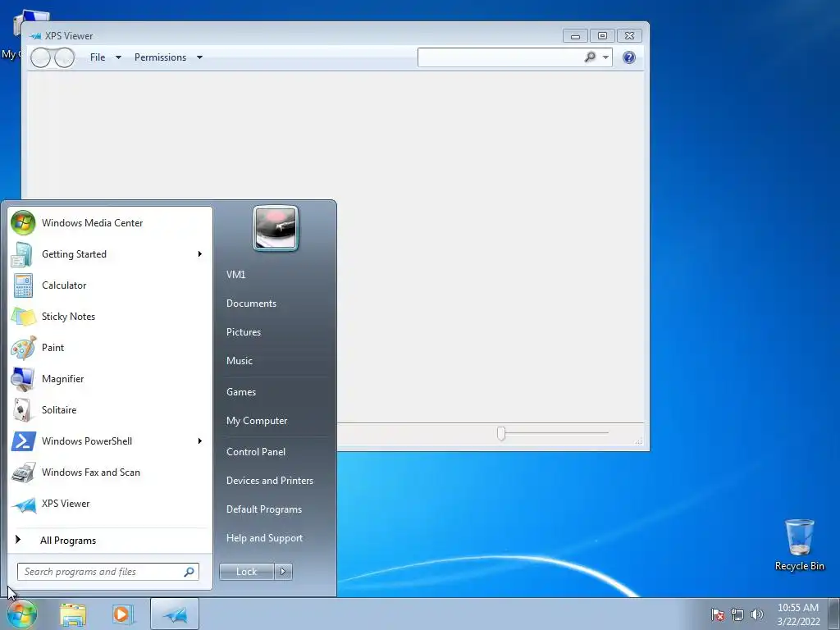This screenshot has width=840, height=630.
Task: Open Pictures from Start menu
Action: 244,332
